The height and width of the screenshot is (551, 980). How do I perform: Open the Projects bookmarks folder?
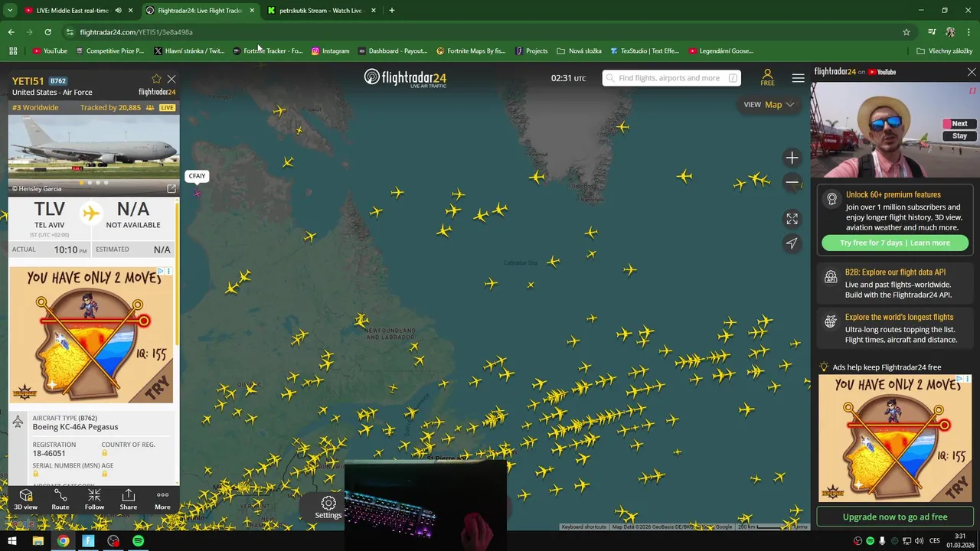click(x=531, y=51)
